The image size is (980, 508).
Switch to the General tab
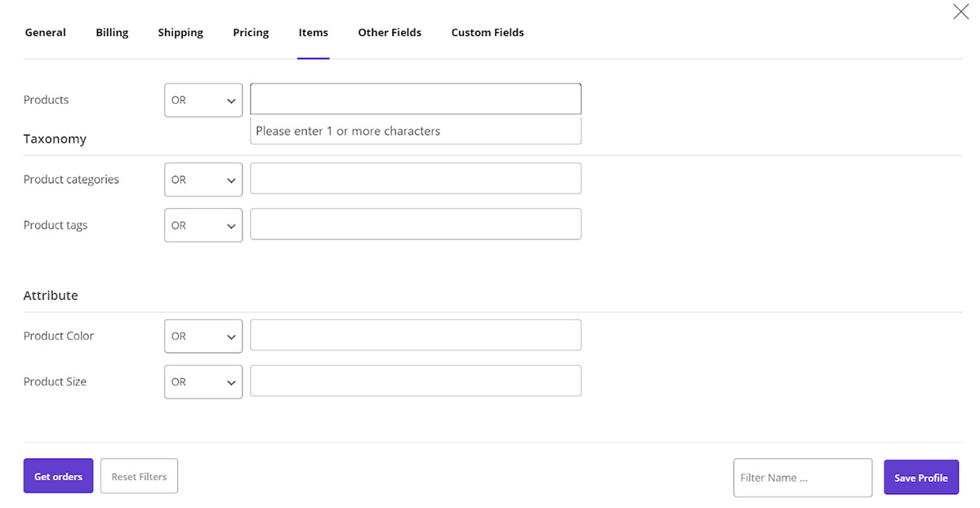pyautogui.click(x=46, y=33)
